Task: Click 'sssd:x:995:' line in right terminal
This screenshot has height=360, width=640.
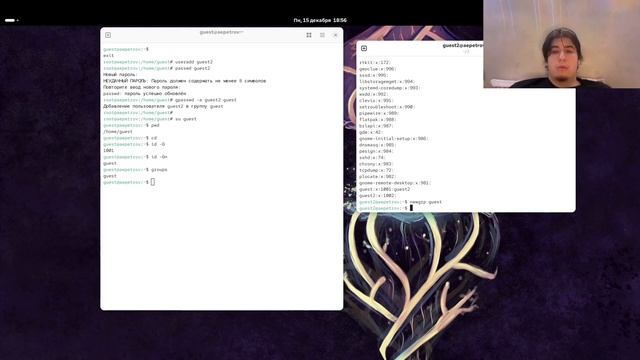Action: tap(373, 75)
